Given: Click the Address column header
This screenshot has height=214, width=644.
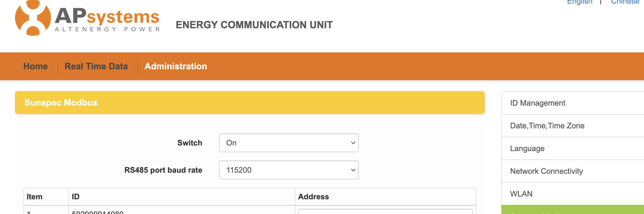Looking at the screenshot, I should 313,197.
